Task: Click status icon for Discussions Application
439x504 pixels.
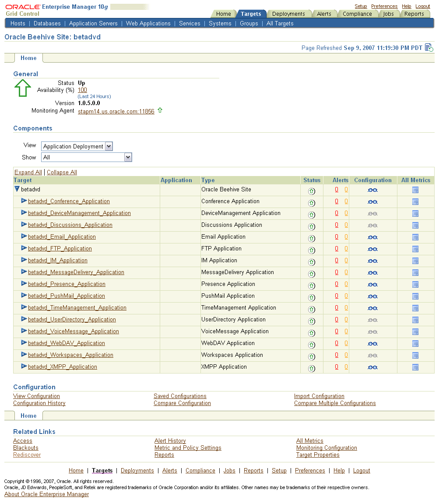Action: tap(311, 227)
